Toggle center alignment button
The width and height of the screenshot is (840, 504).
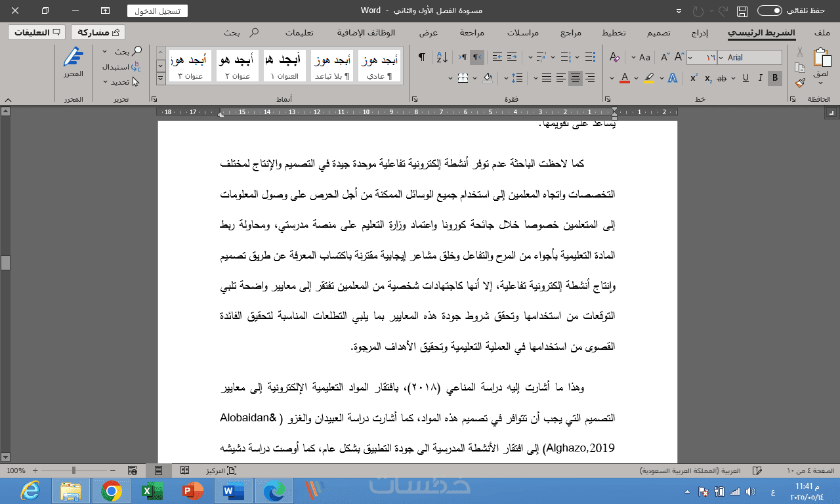[576, 78]
